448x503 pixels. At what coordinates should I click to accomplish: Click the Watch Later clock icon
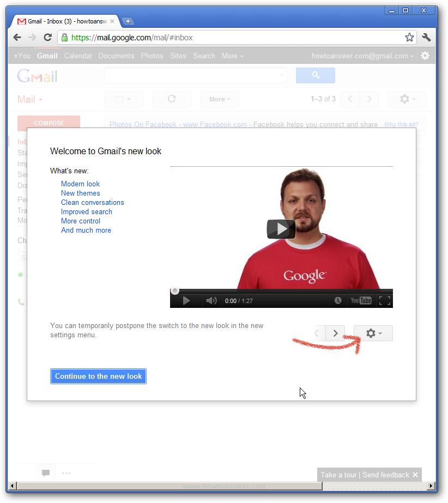point(337,301)
